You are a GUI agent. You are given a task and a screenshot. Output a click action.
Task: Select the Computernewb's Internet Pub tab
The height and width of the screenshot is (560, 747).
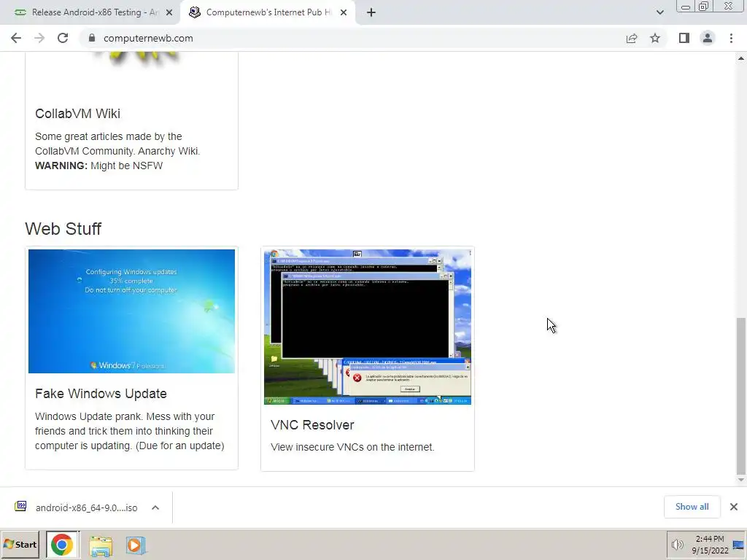pos(268,12)
